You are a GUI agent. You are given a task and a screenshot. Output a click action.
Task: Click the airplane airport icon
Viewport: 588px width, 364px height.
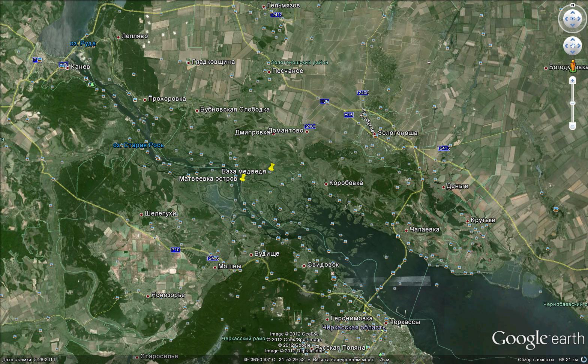coord(429,62)
